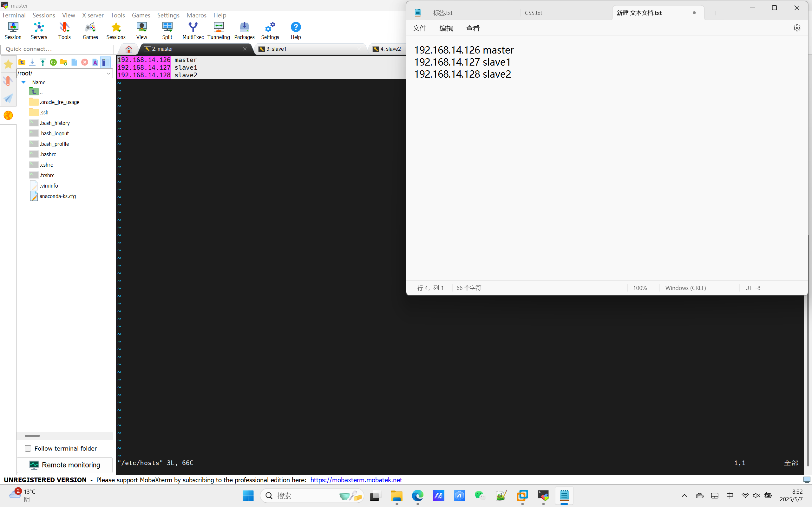812x507 pixels.
Task: Open Notepad settings gear
Action: click(797, 28)
